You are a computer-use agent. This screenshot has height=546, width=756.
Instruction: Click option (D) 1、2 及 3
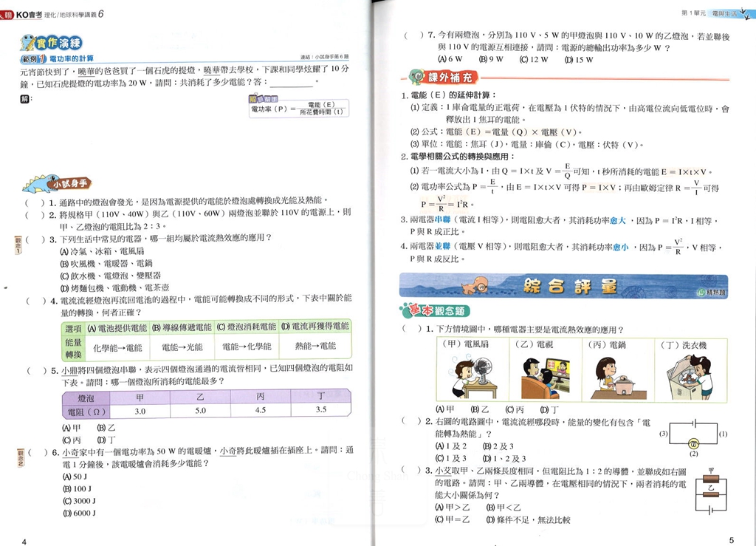[504, 458]
